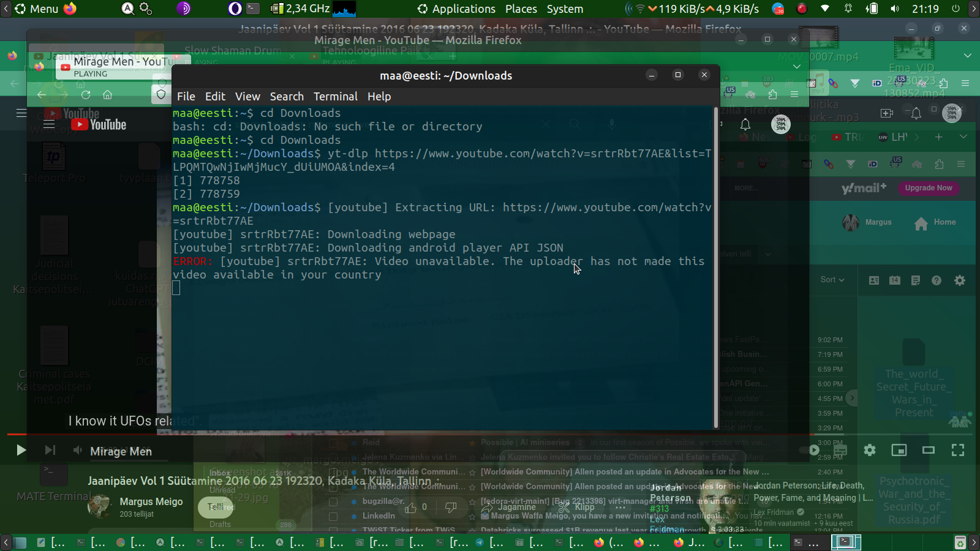Reload the Mirage Men Firefox page

[86, 95]
